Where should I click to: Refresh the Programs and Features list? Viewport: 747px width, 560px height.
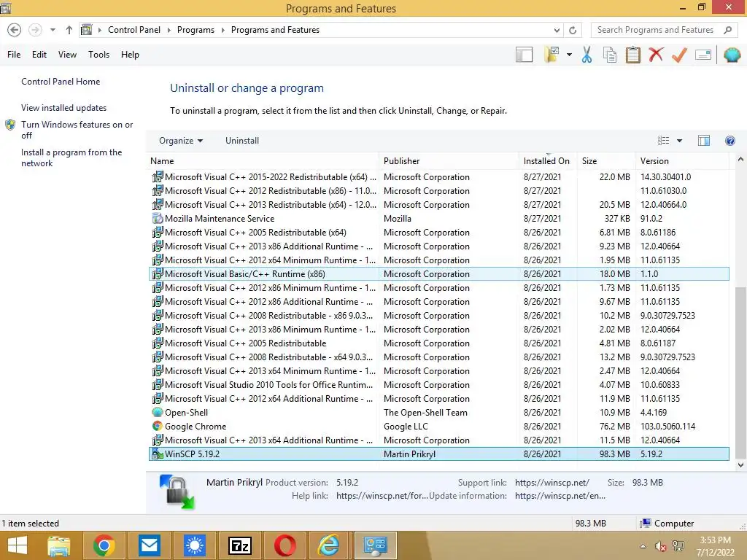click(573, 30)
